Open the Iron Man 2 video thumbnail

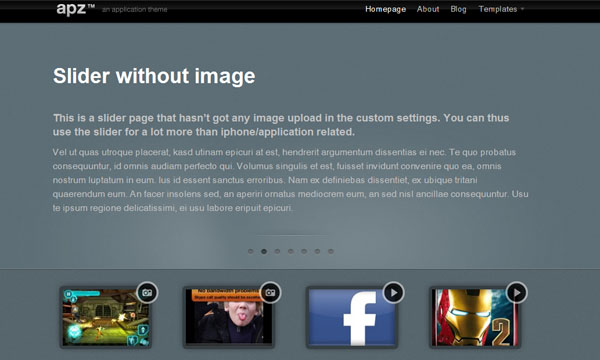[475, 318]
